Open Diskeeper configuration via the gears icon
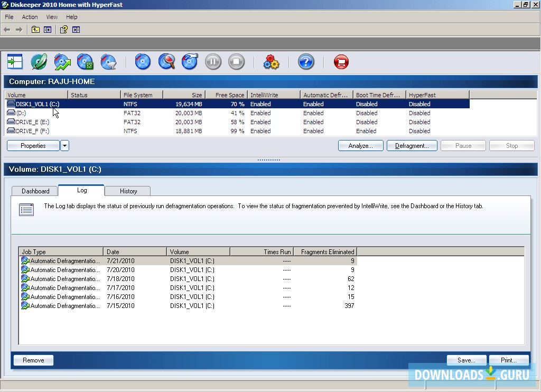541x392 pixels. pyautogui.click(x=271, y=61)
